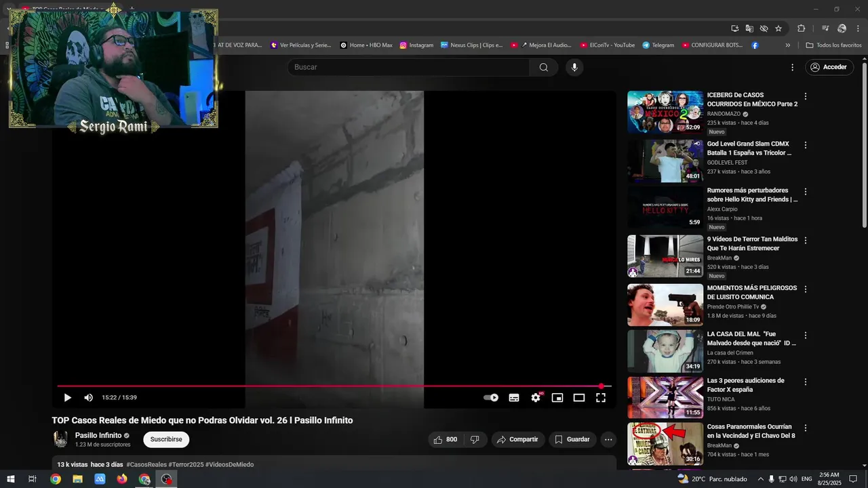Open ICEBERG De CASOS video thumbnail
This screenshot has height=488, width=868.
click(x=665, y=113)
